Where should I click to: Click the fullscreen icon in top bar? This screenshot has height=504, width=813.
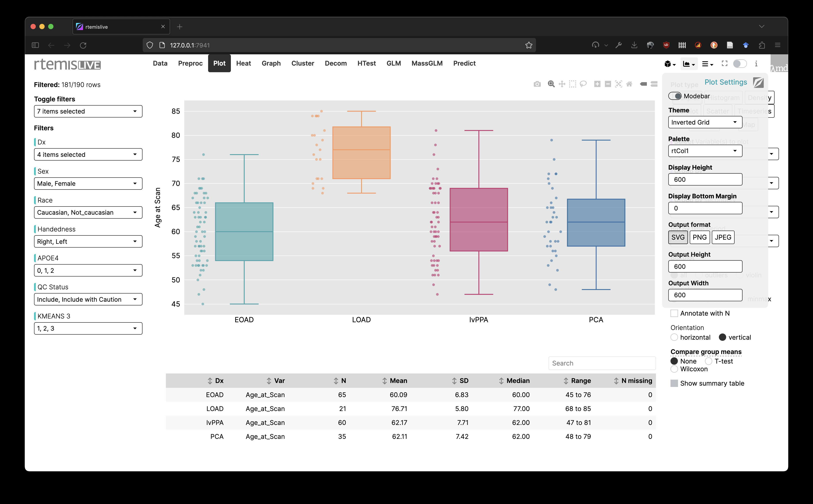tap(724, 63)
